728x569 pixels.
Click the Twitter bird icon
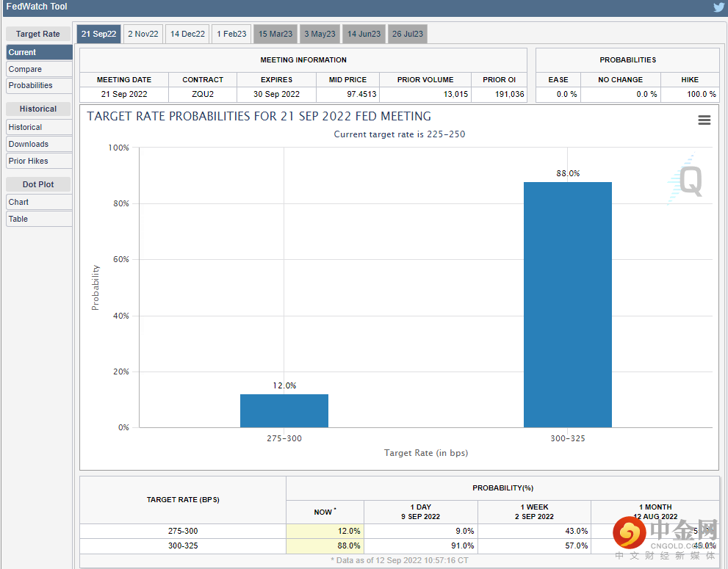(x=718, y=7)
